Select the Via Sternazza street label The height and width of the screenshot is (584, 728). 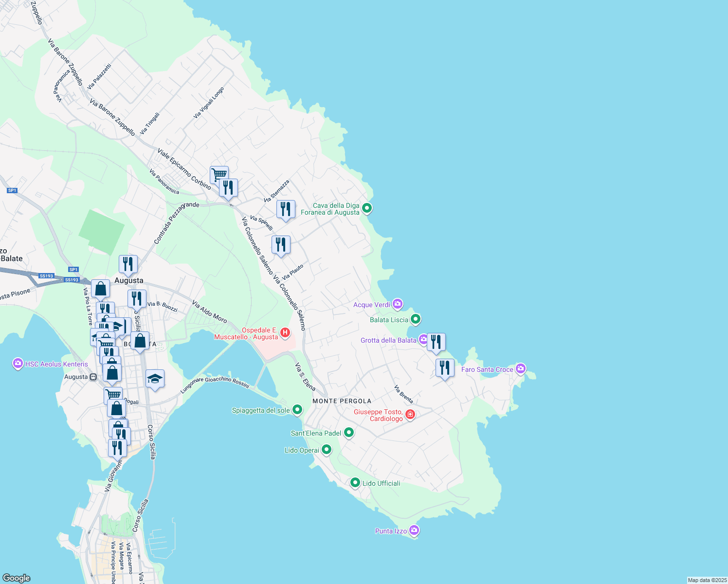(276, 191)
